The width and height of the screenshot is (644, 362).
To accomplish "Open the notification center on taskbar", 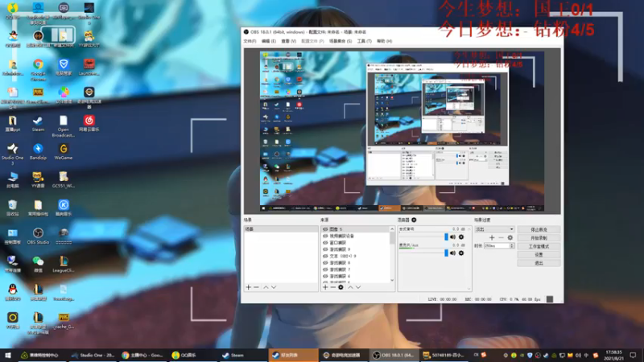I will click(633, 355).
